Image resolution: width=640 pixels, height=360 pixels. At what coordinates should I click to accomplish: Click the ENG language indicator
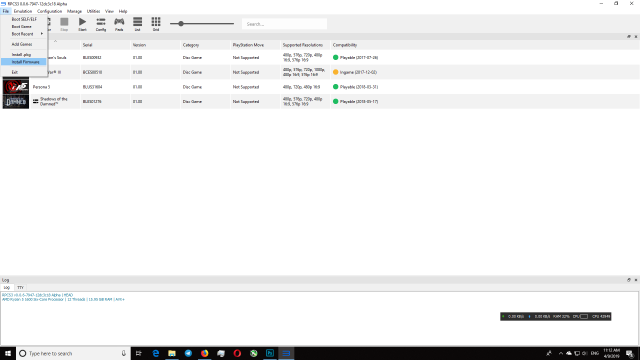[595, 353]
